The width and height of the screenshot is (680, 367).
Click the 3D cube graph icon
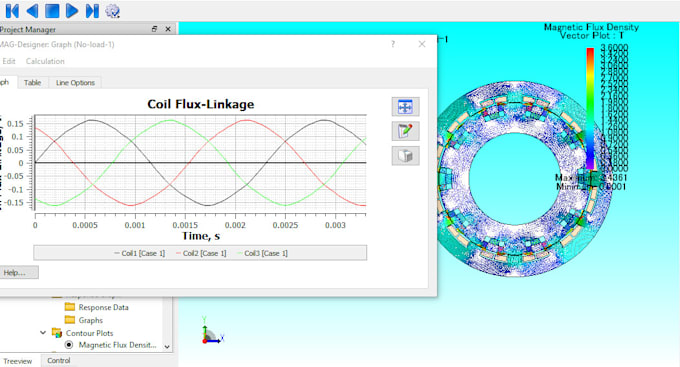(405, 156)
